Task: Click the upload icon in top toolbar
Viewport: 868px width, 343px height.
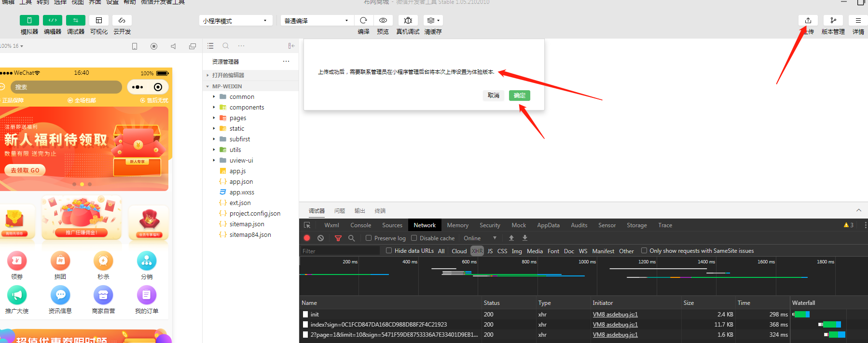Action: pyautogui.click(x=808, y=20)
